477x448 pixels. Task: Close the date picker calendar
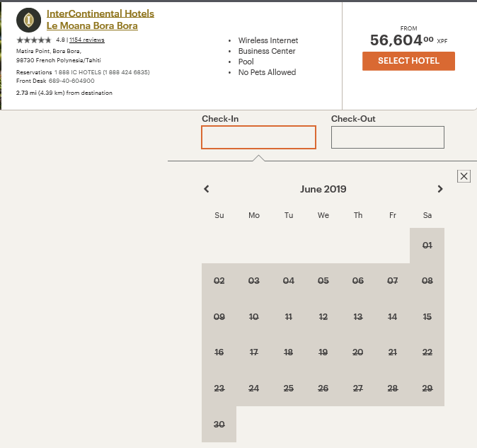(464, 176)
